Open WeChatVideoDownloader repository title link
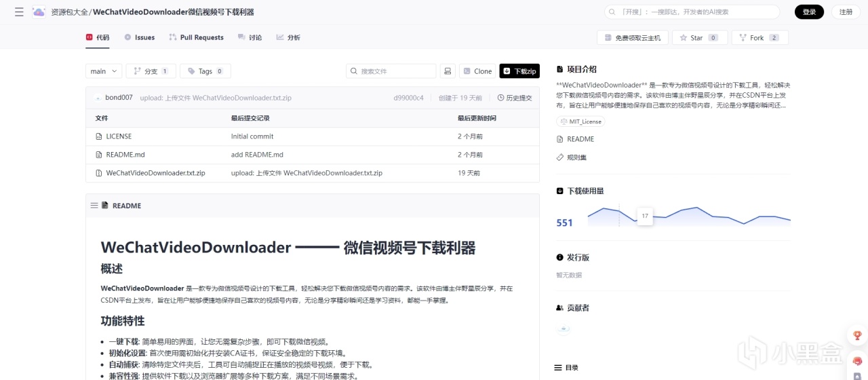Viewport: 868px width, 380px height. [173, 12]
